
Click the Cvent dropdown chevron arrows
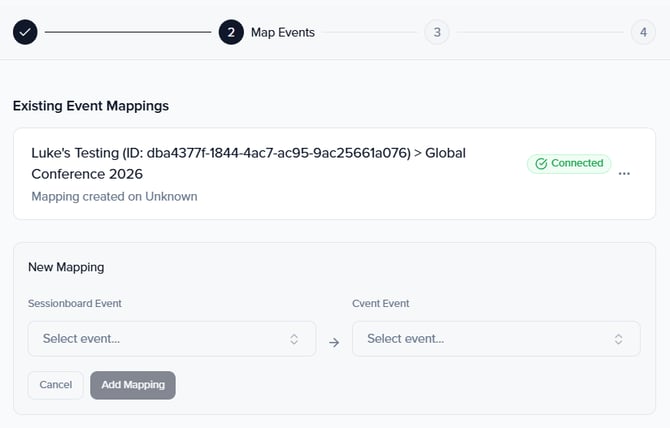tap(619, 339)
